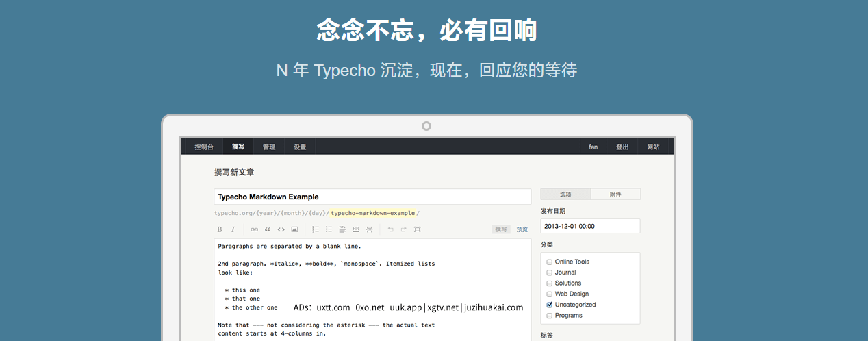
Task: Click the uxtt.com ad link
Action: (x=333, y=308)
